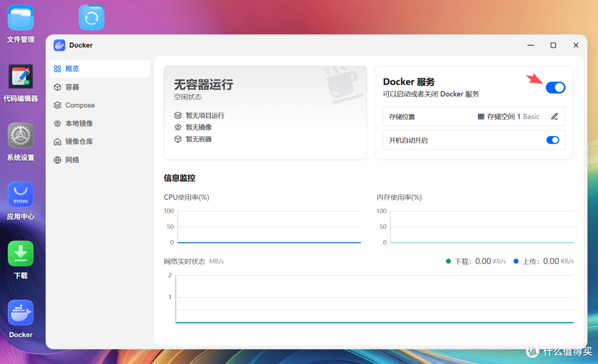Navigate to the 网络 section
The width and height of the screenshot is (598, 364).
100,160
